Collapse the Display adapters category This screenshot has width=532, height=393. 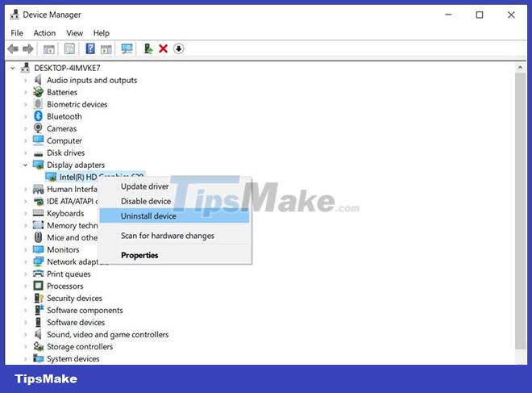click(x=26, y=165)
